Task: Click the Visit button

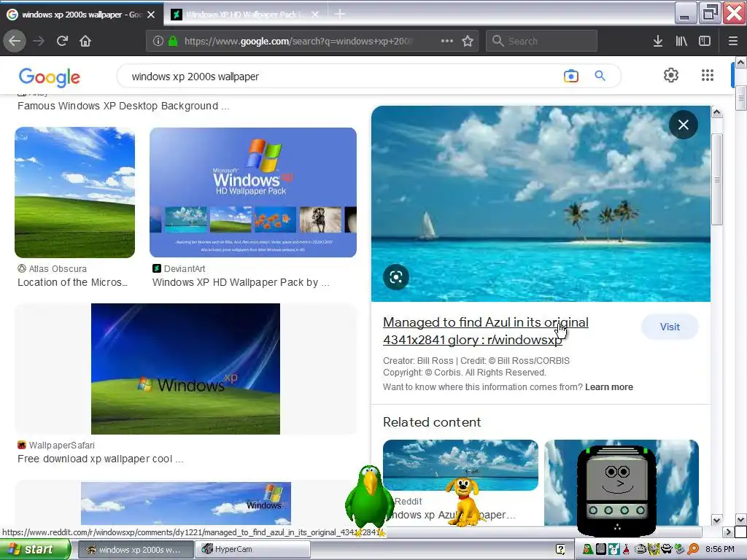Action: click(670, 327)
